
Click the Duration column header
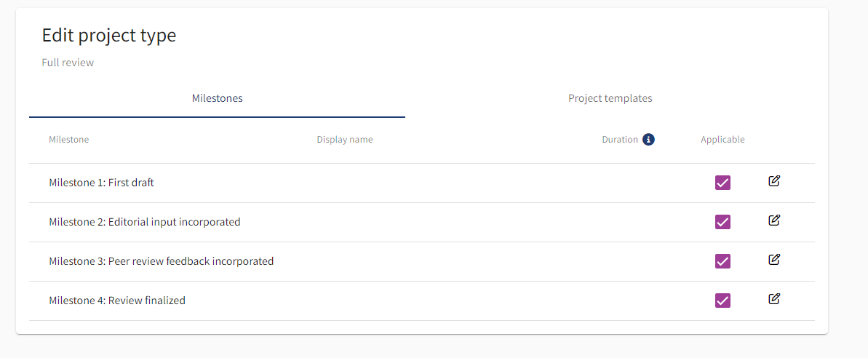(619, 140)
